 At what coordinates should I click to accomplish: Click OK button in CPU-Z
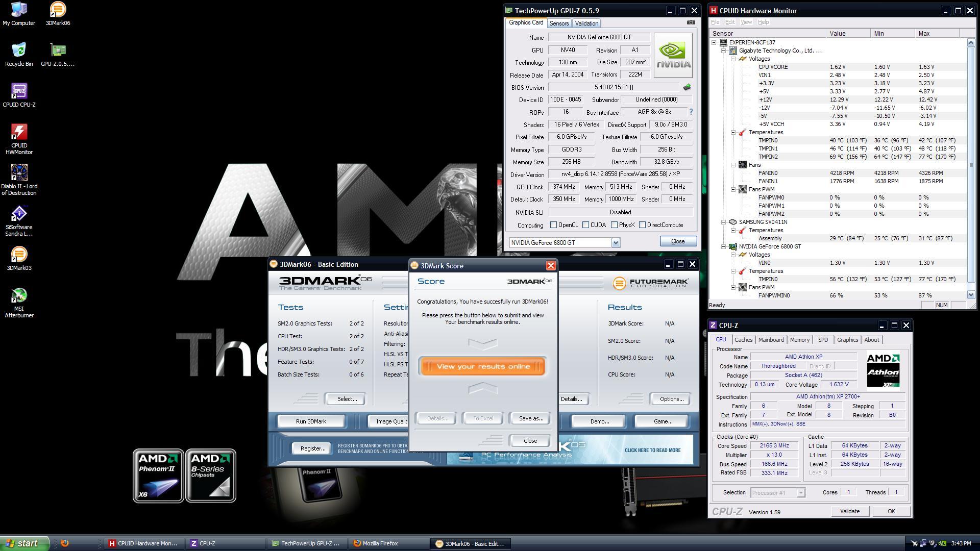(x=891, y=511)
